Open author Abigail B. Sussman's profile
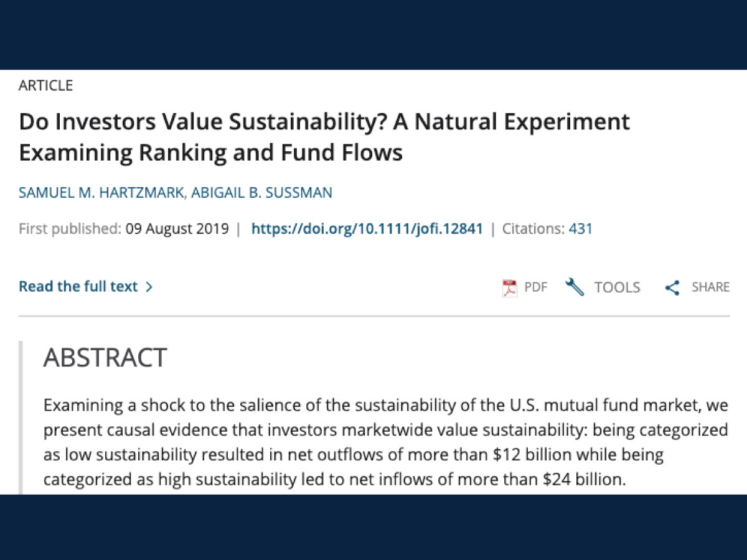The width and height of the screenshot is (747, 560). (x=261, y=193)
